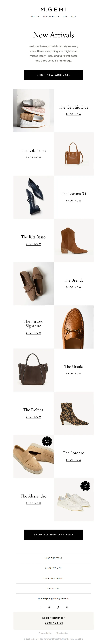Open the Instagram social icon
The height and width of the screenshot is (644, 107).
coord(49,607)
